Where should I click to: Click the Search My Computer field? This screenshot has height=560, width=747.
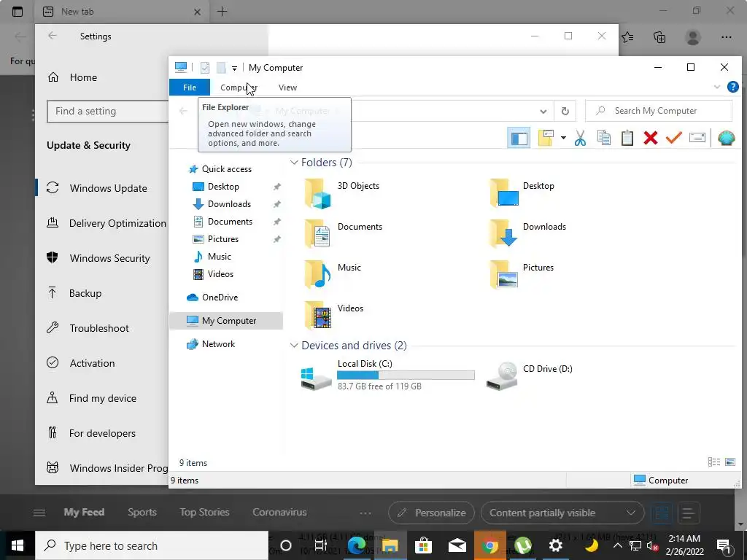pos(659,111)
